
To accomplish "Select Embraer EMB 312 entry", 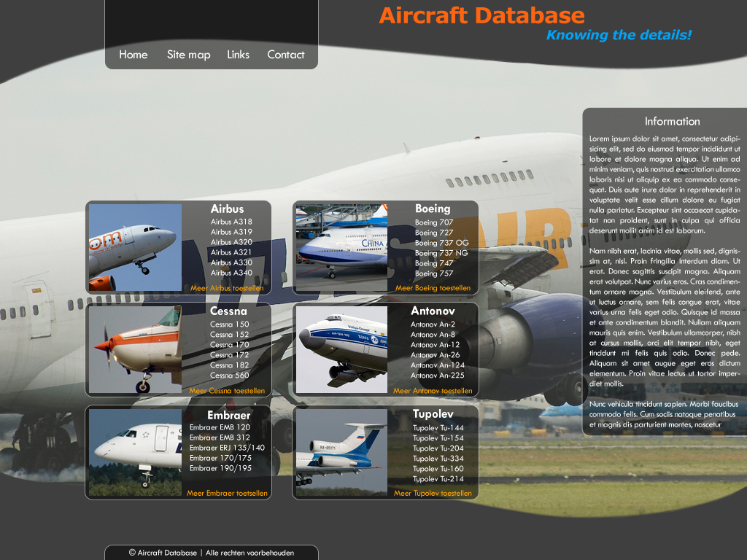I will point(220,437).
